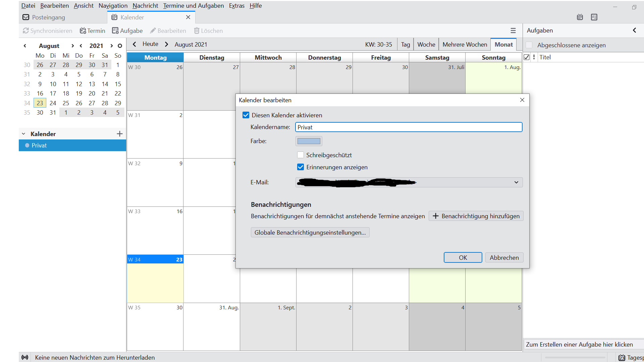Enable the Schreibgeschützt checkbox

pos(301,155)
